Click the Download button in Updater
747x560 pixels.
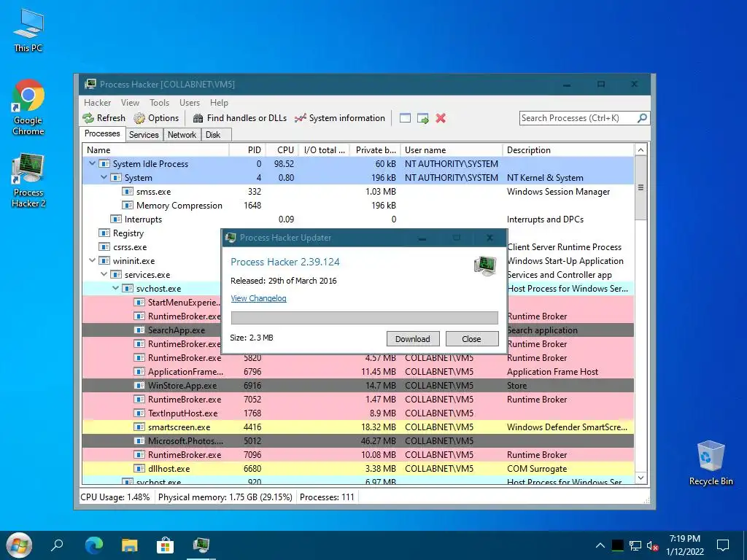pyautogui.click(x=413, y=339)
